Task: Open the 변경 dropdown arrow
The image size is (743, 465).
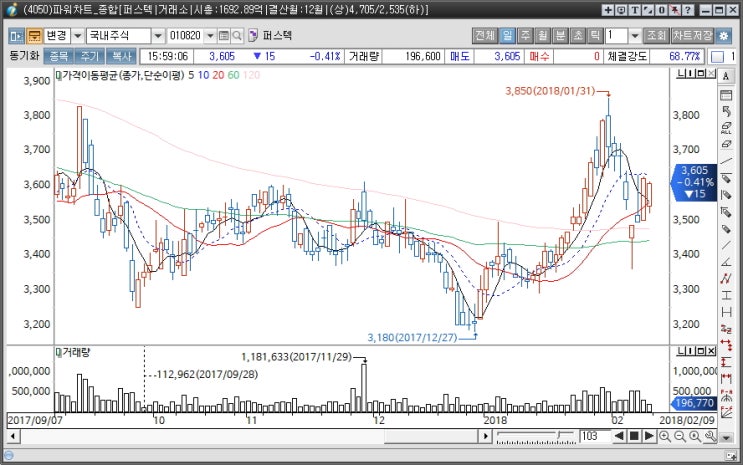Action: [78, 36]
